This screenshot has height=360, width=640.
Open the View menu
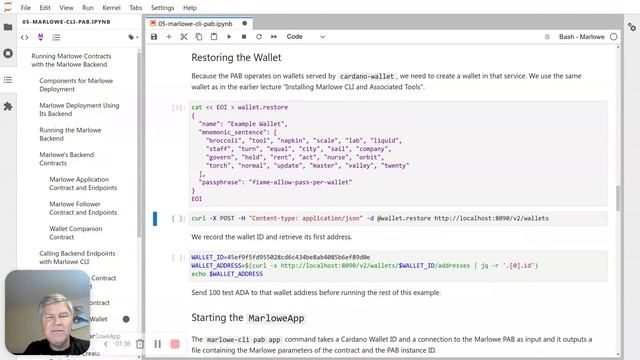[66, 7]
